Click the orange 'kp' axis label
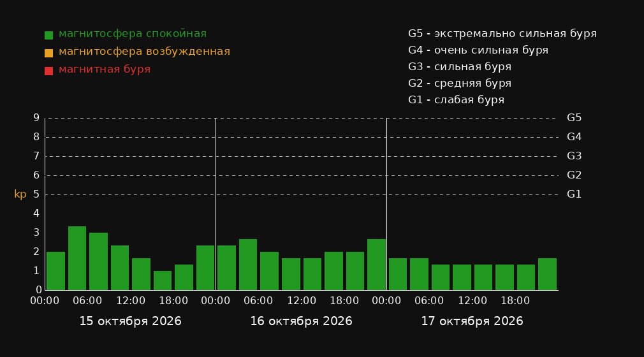 20,194
